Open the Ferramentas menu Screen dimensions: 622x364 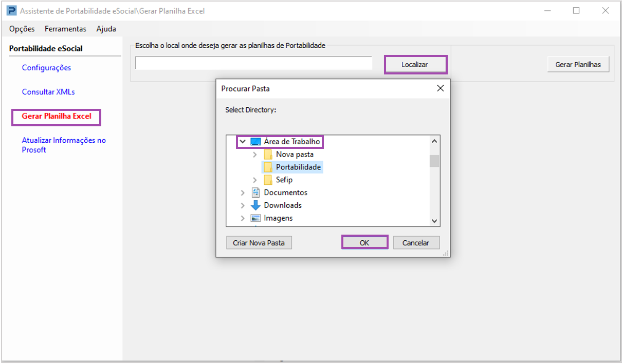(x=65, y=29)
